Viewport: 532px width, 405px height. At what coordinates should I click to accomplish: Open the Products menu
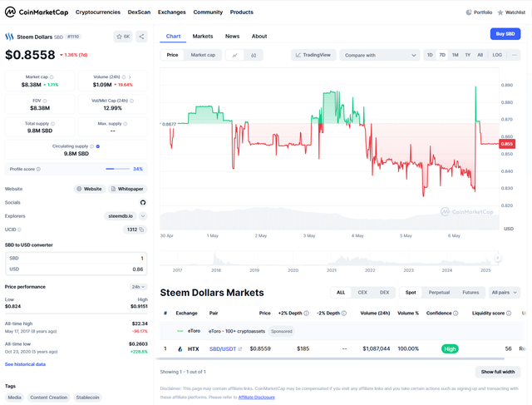pos(242,12)
